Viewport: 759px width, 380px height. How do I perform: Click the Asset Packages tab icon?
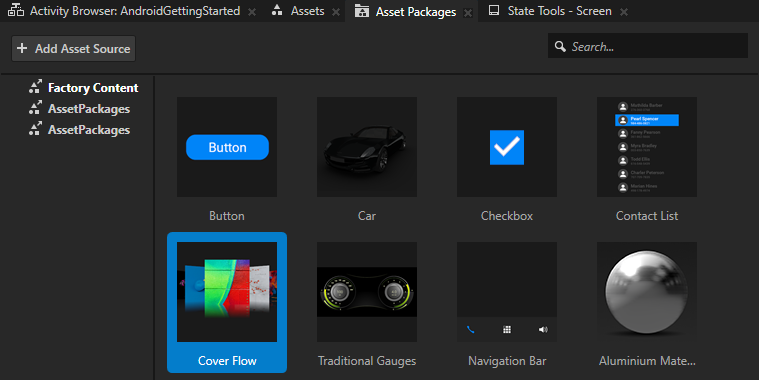tap(362, 11)
